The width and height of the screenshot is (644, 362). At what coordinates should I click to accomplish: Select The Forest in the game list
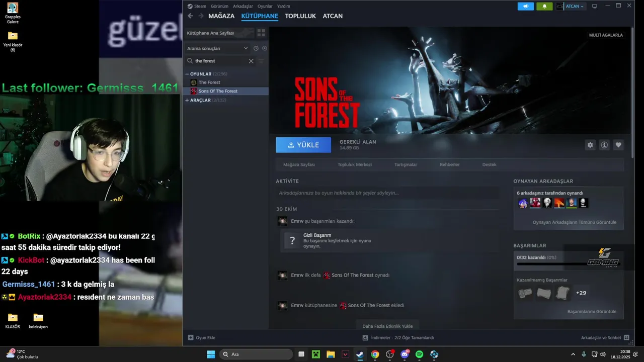tap(209, 82)
